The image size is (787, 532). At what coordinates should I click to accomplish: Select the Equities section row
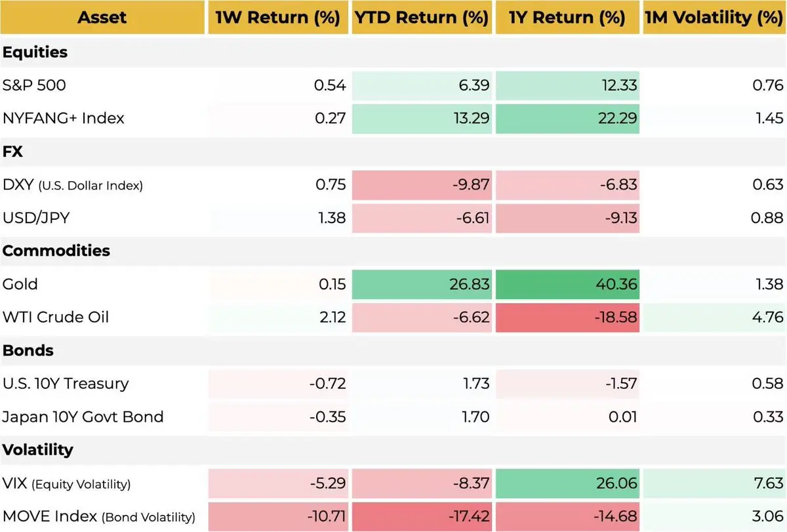pyautogui.click(x=393, y=52)
